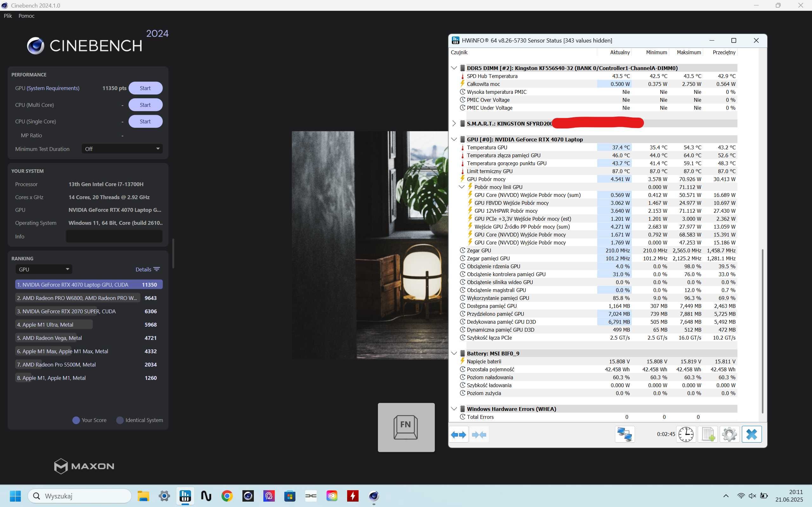Click muted volume icon in tray
The height and width of the screenshot is (507, 812).
click(x=752, y=496)
